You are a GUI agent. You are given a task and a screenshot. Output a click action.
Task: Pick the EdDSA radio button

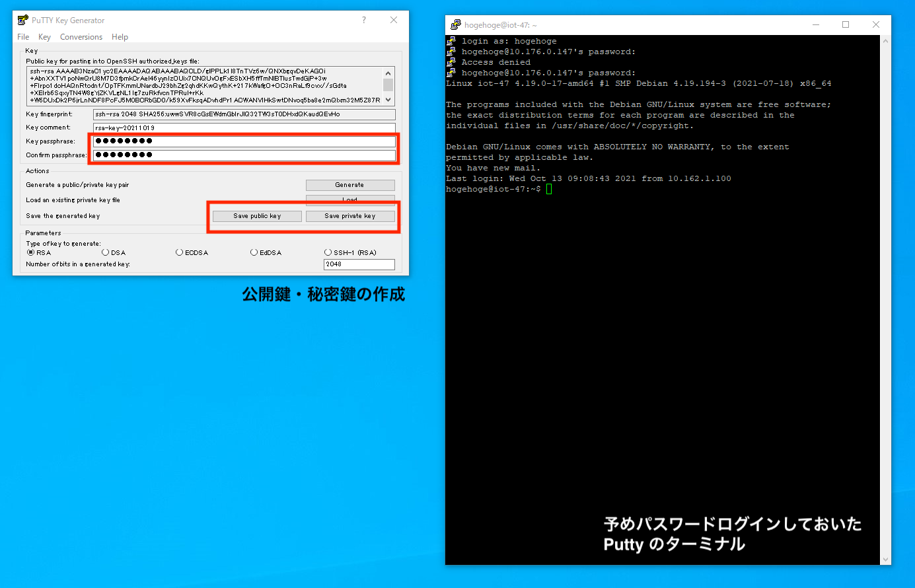tap(254, 252)
